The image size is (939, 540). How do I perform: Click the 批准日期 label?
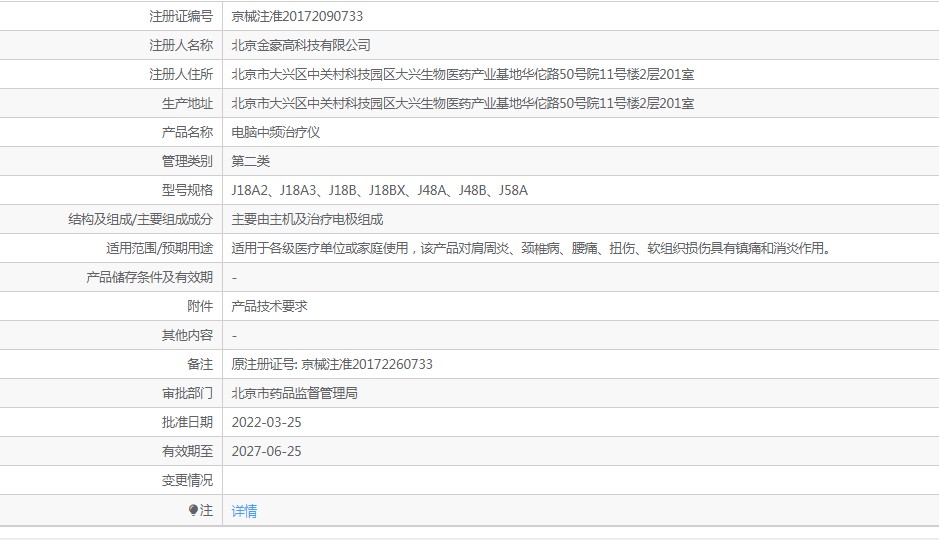[x=187, y=422]
